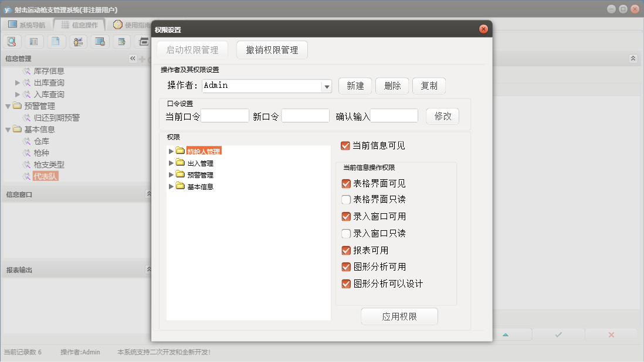644x362 pixels.
Task: Expand the 持枪人管理 permission node
Action: (x=171, y=151)
